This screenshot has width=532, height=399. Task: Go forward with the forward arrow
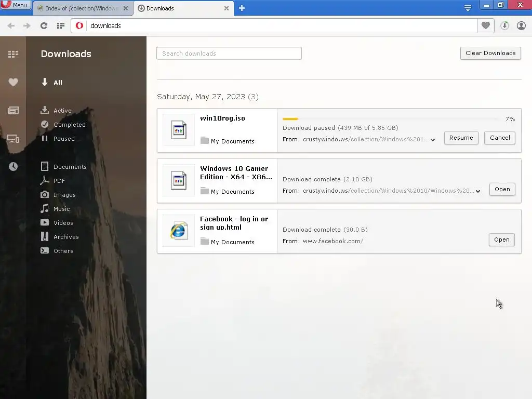(27, 26)
